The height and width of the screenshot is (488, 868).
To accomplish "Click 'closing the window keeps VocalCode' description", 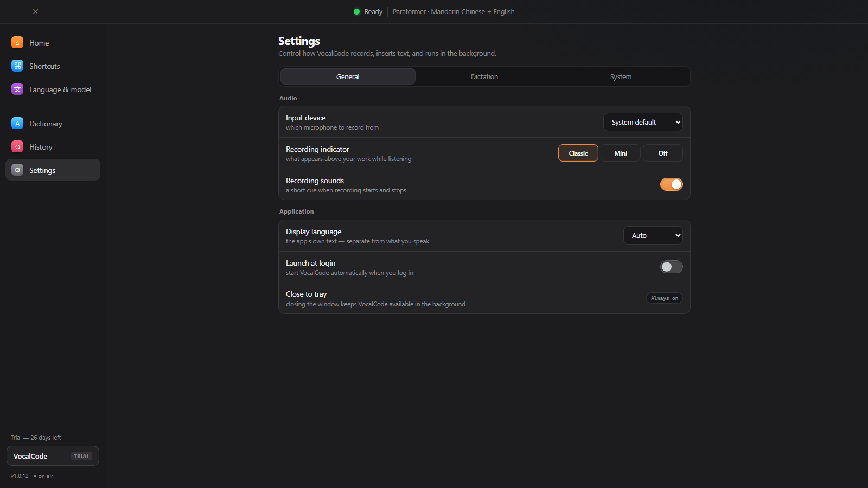I will point(375,304).
